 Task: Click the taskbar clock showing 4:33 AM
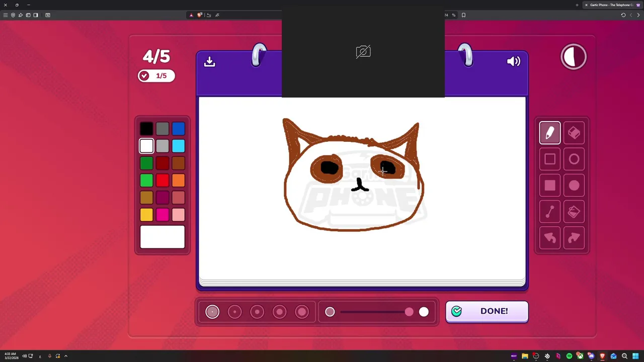click(11, 356)
